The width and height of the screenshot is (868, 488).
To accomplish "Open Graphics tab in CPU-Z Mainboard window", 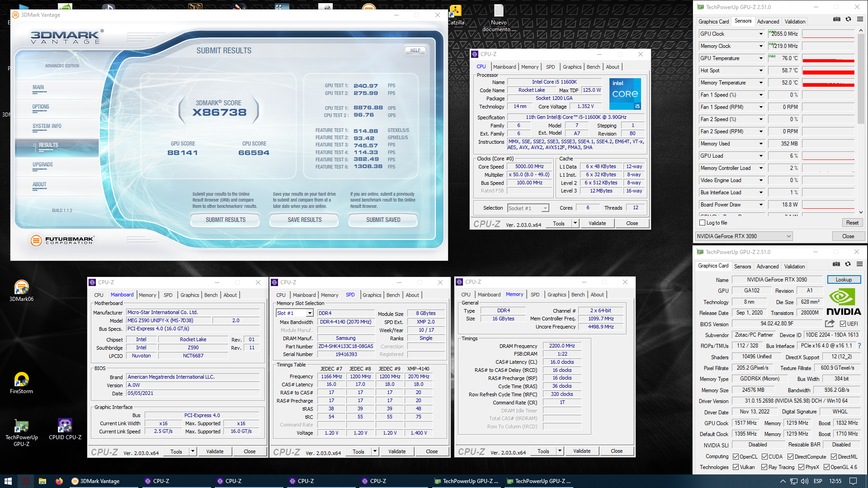I will [189, 295].
